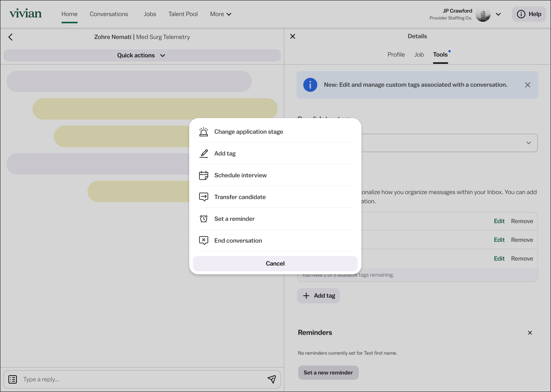This screenshot has height=392, width=551.
Task: Click the transfer arrow icon for Transfer candidate
Action: pos(204,197)
